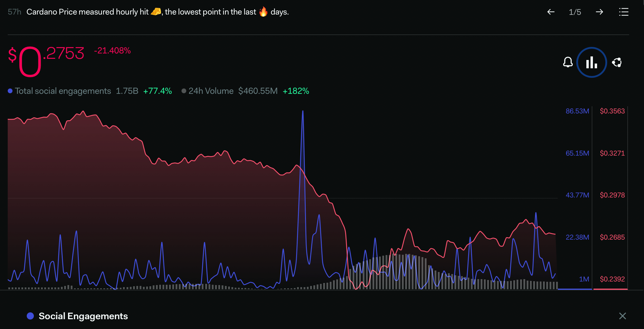
Task: Click the -21.408% price change
Action: pos(112,51)
